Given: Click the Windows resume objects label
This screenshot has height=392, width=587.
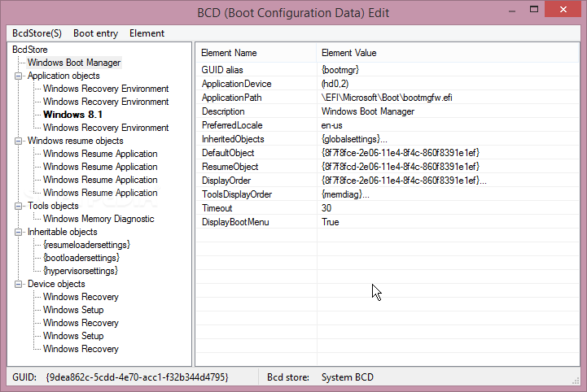Looking at the screenshot, I should 75,141.
